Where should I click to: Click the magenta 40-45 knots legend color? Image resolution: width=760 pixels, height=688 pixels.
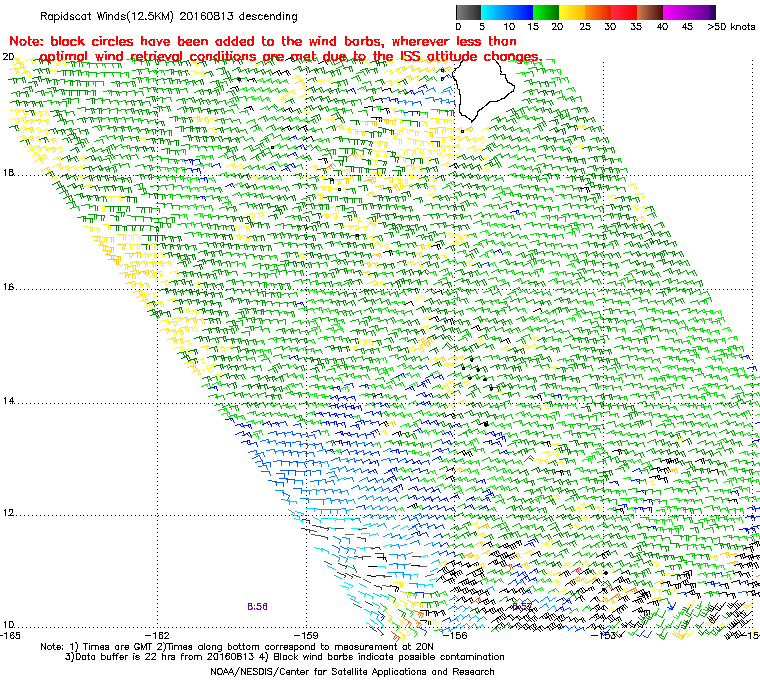pyautogui.click(x=676, y=12)
